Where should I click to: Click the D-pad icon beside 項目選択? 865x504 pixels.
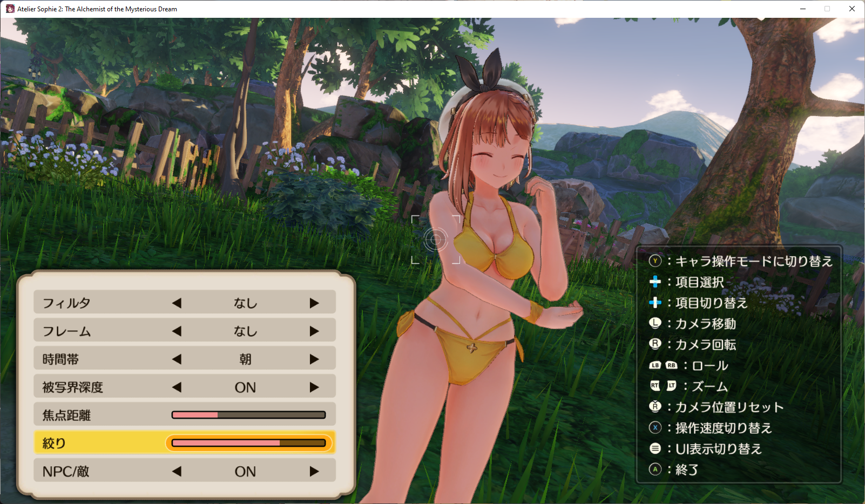click(x=655, y=282)
